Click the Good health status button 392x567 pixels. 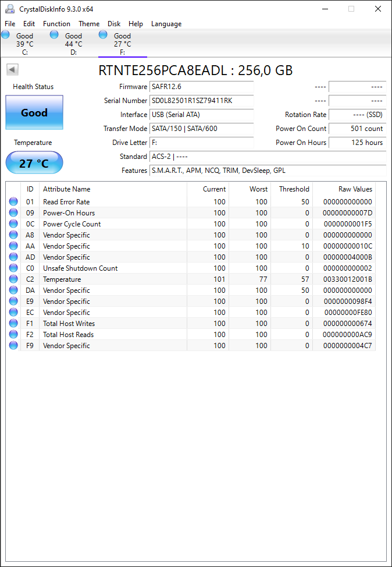[x=34, y=112]
